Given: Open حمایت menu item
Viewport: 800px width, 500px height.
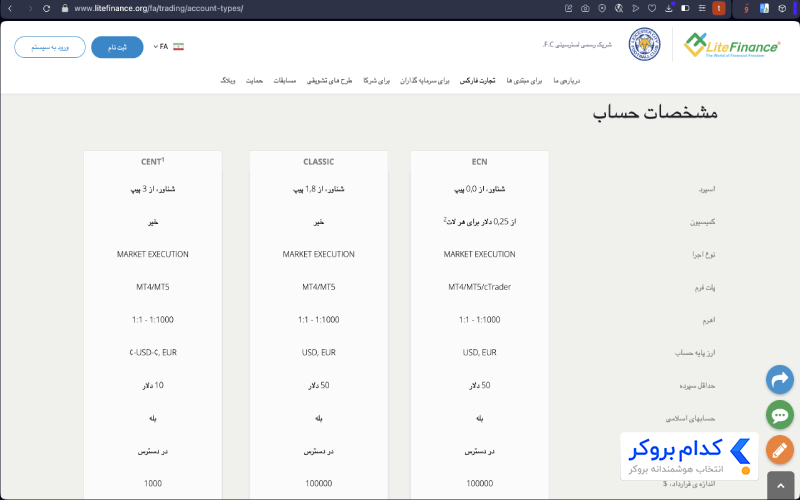Looking at the screenshot, I should [255, 81].
